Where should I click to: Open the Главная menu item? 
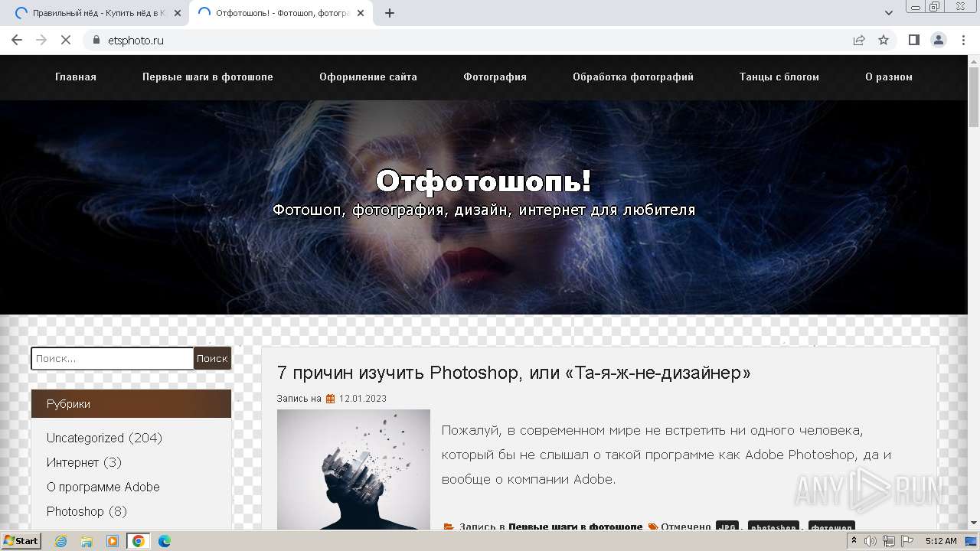76,77
